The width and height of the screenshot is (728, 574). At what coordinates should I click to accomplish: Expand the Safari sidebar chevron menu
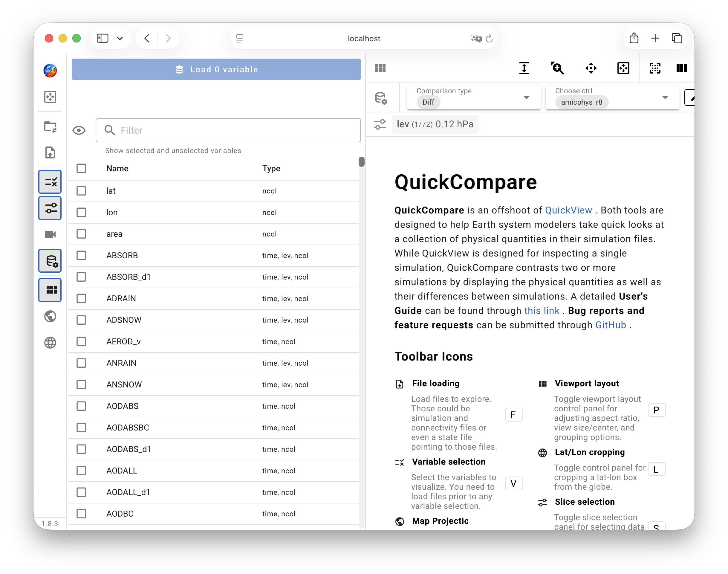[120, 38]
